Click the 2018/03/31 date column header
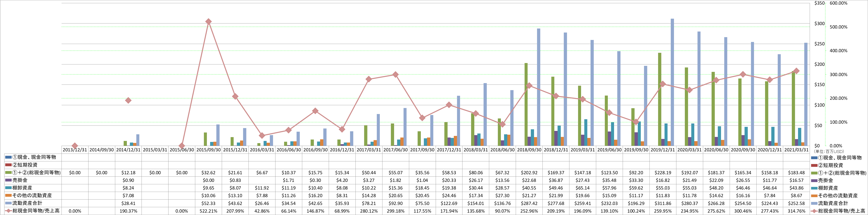 pos(476,150)
